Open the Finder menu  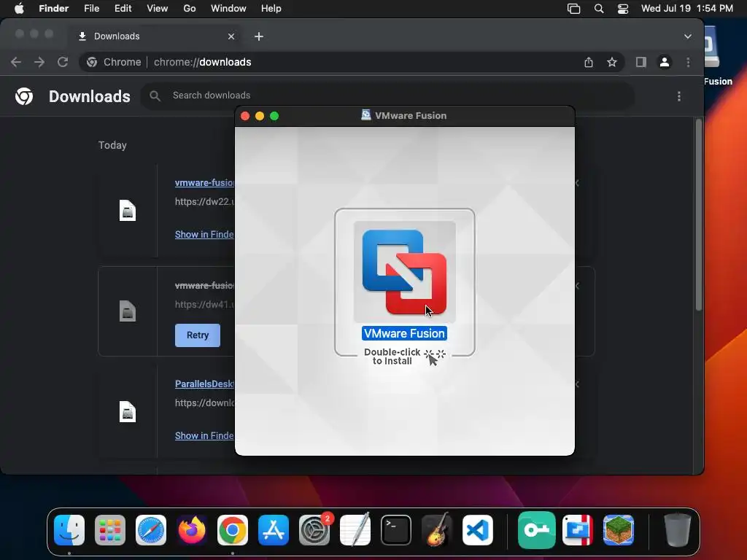(53, 9)
